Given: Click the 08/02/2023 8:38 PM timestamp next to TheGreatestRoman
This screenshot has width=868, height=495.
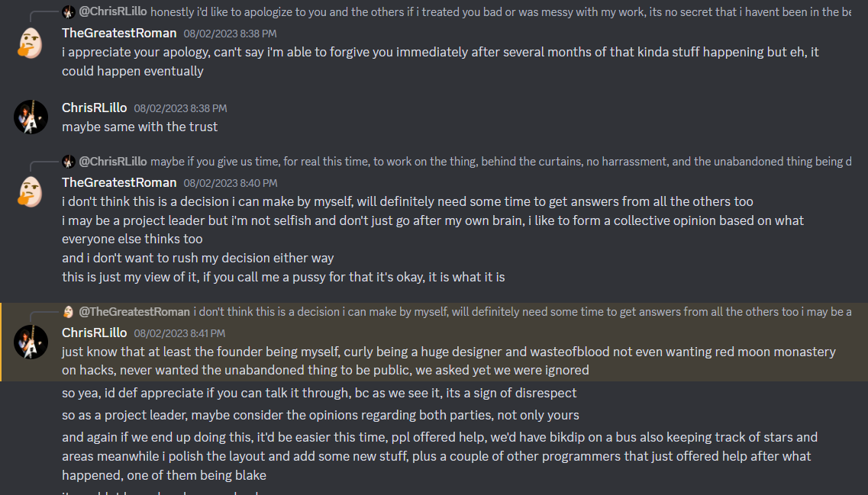Looking at the screenshot, I should pos(230,34).
